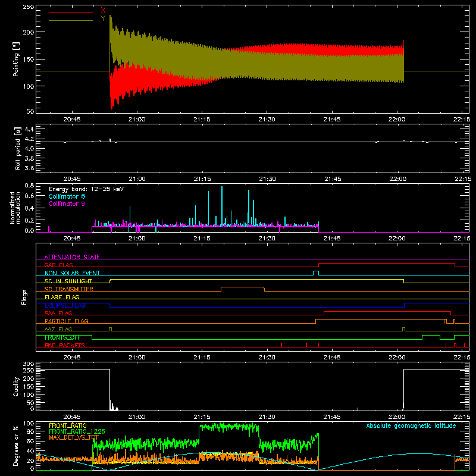Click the magenta Collimator 9 legend entry
476x476 pixels.
[67, 203]
